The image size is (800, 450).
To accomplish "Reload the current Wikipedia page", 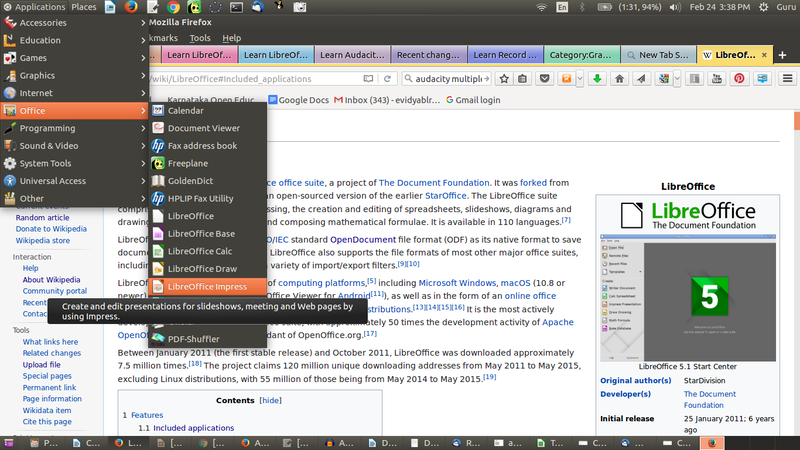I will (x=387, y=79).
